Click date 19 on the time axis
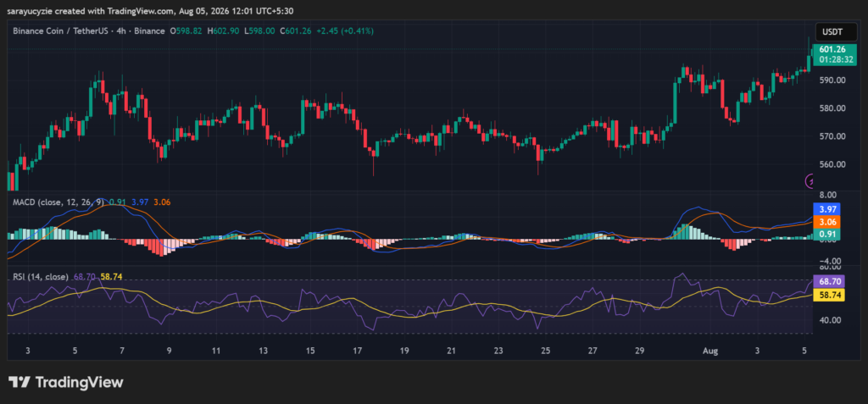Screen dimensions: 868x404 [404, 351]
